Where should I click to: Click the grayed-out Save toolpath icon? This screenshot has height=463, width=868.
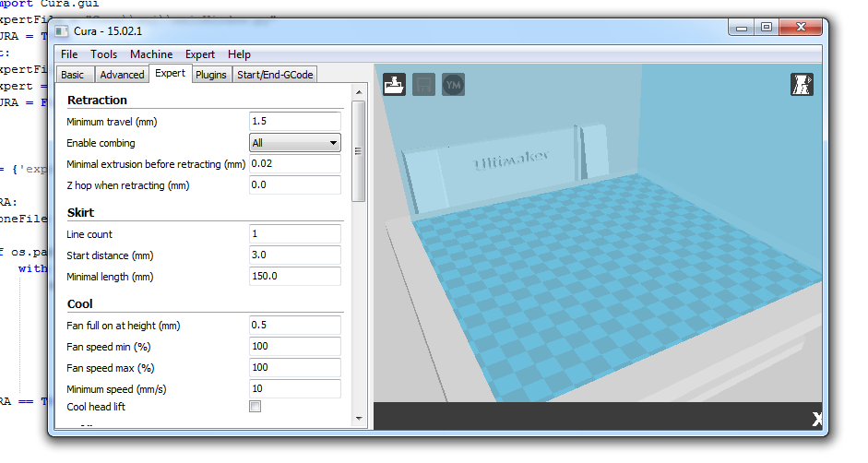(423, 84)
